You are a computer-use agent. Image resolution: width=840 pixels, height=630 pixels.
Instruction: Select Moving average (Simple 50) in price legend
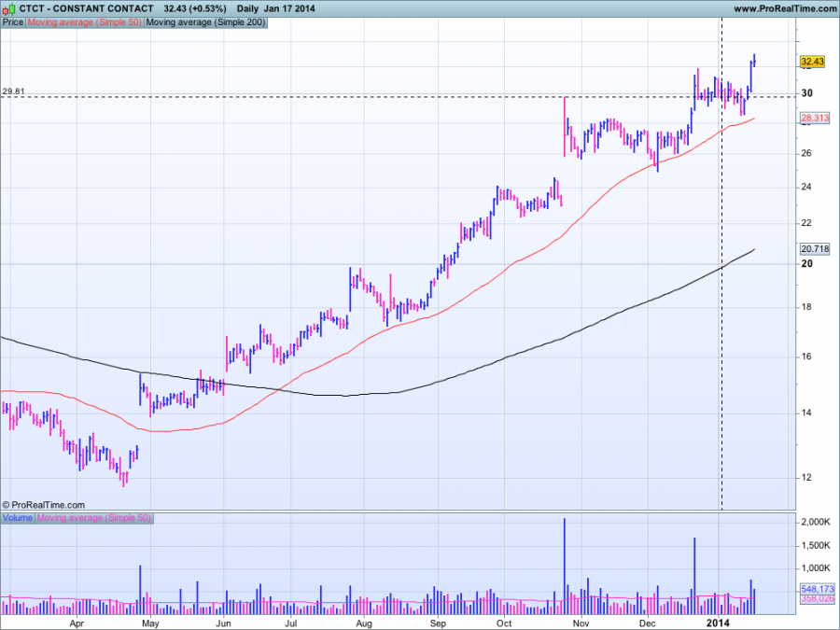click(x=85, y=22)
